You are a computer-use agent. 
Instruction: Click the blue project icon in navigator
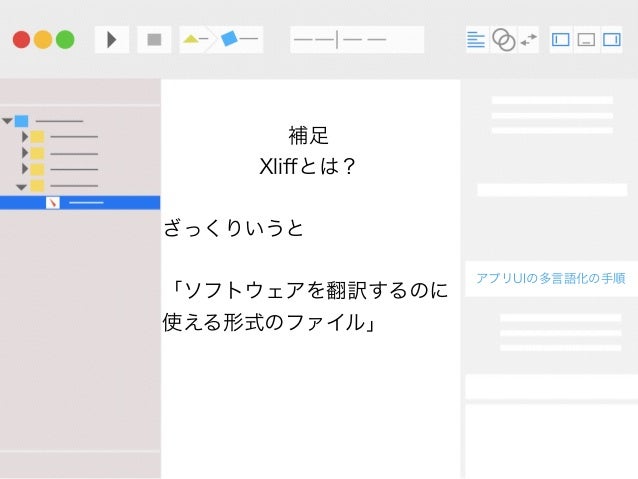click(x=22, y=121)
